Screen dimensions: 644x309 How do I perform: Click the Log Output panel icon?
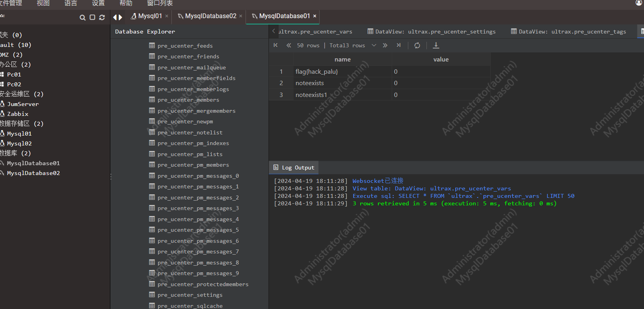click(x=276, y=167)
